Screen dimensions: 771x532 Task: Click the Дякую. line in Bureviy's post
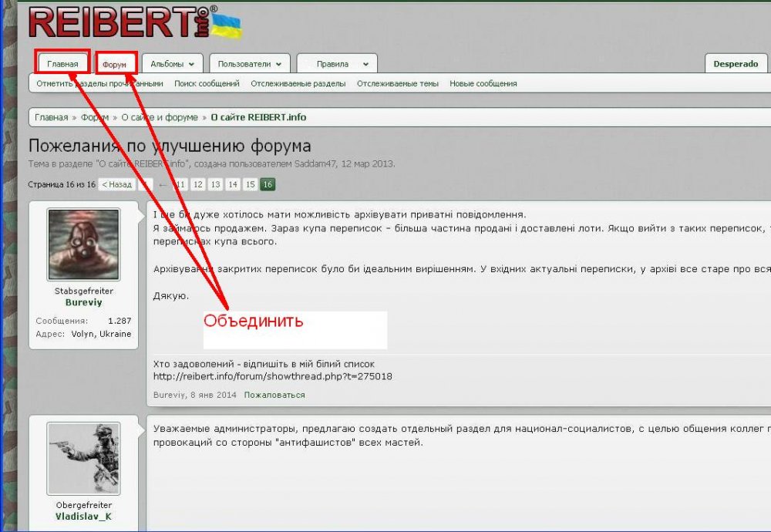[x=171, y=296]
